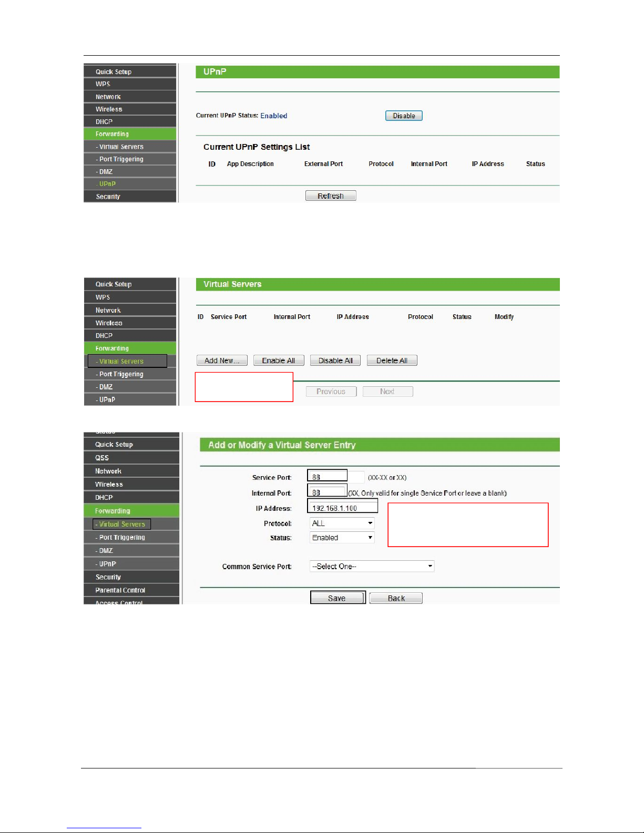This screenshot has width=644, height=833.
Task: Open UPnP on Add or Modify page sidebar
Action: 131,563
